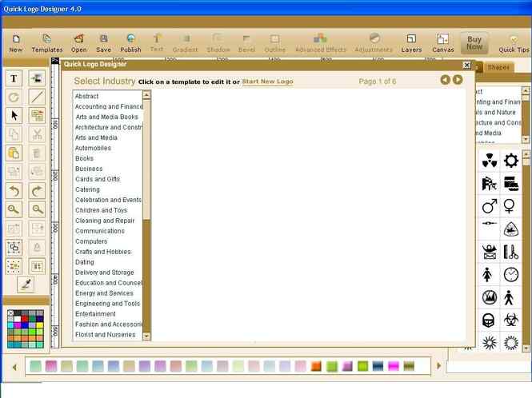Viewport: 532px width, 398px height.
Task: Select the arrow pointer tool
Action: [x=14, y=116]
